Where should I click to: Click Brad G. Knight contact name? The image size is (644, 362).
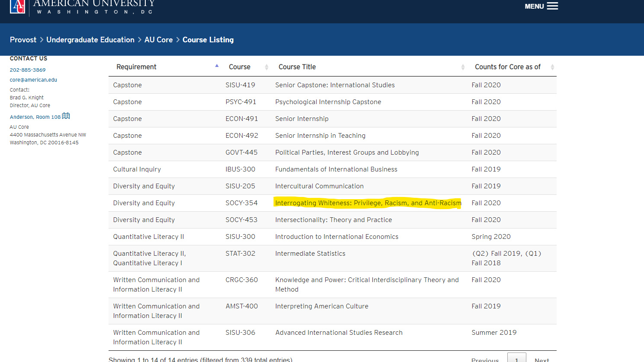click(27, 98)
